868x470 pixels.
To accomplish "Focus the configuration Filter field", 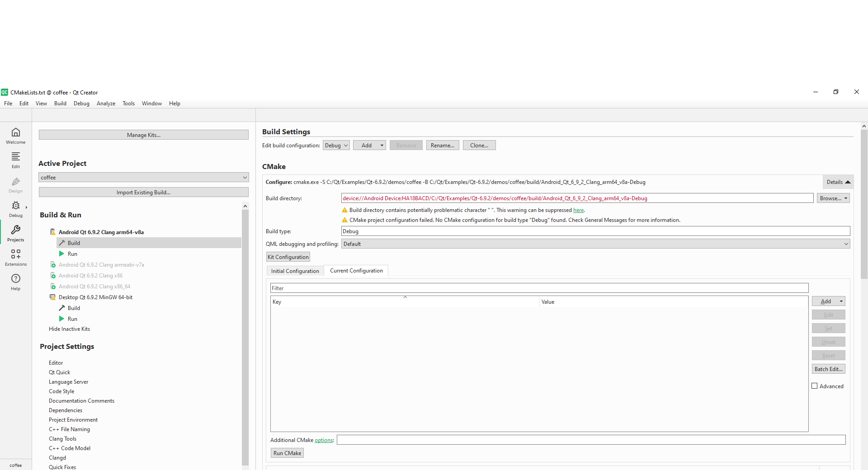I will (539, 288).
